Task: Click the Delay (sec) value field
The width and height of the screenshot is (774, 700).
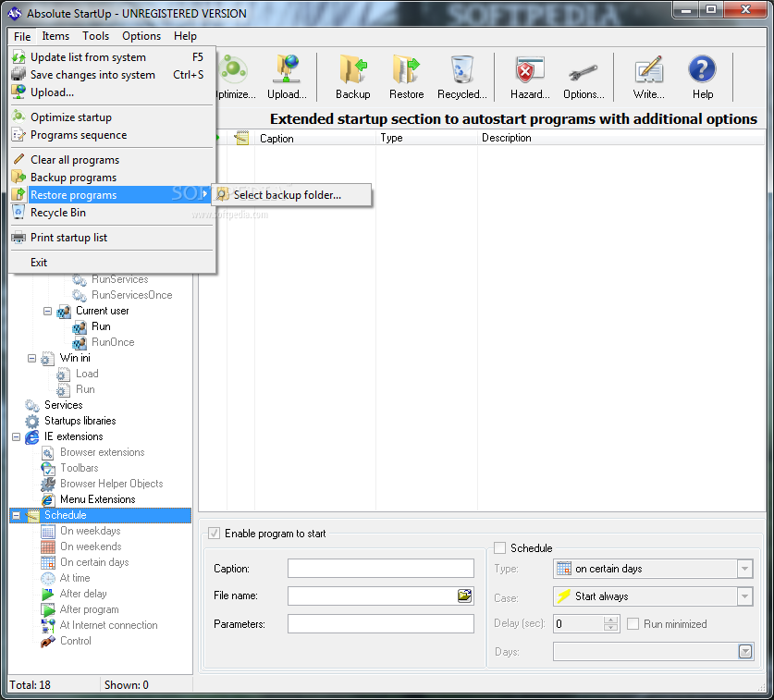Action: (579, 624)
